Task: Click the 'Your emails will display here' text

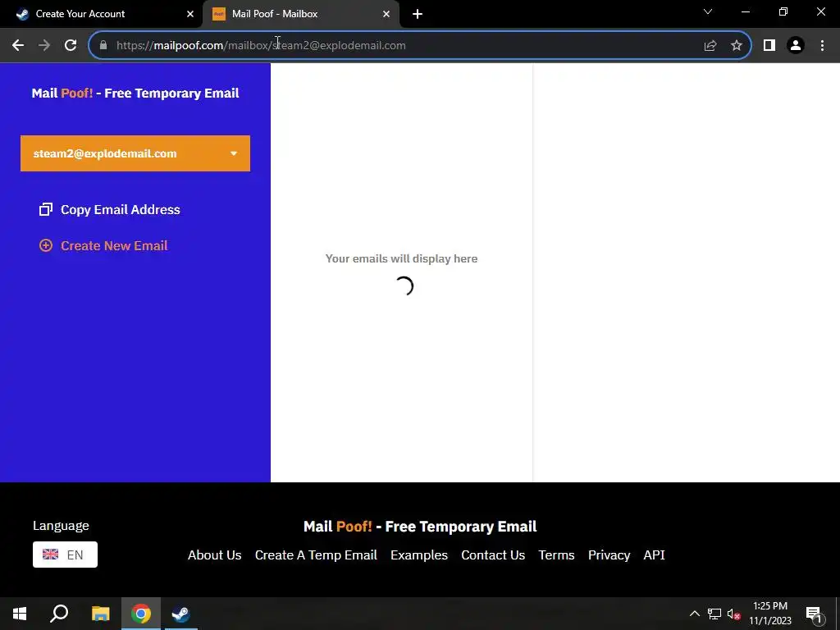Action: (401, 258)
